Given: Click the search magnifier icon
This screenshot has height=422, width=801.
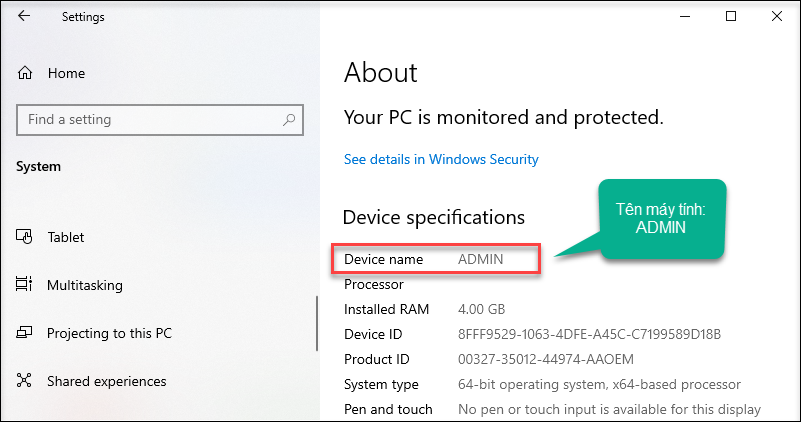Looking at the screenshot, I should tap(289, 120).
